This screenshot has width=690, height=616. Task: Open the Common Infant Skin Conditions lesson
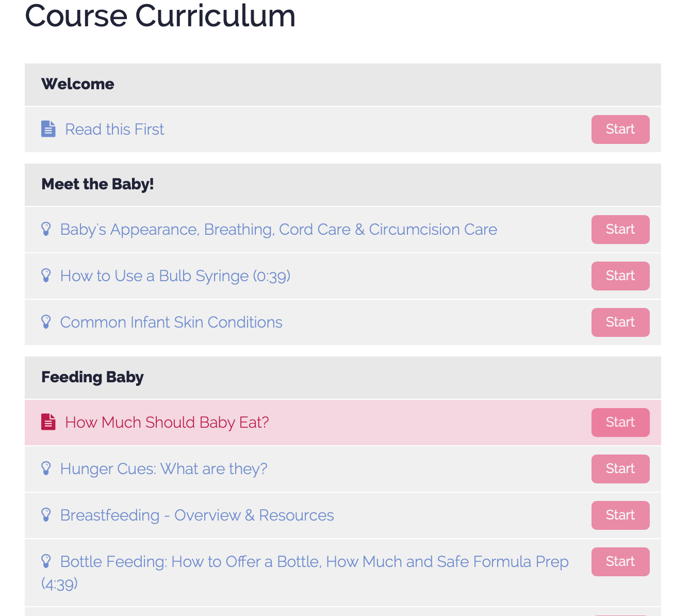(x=171, y=322)
